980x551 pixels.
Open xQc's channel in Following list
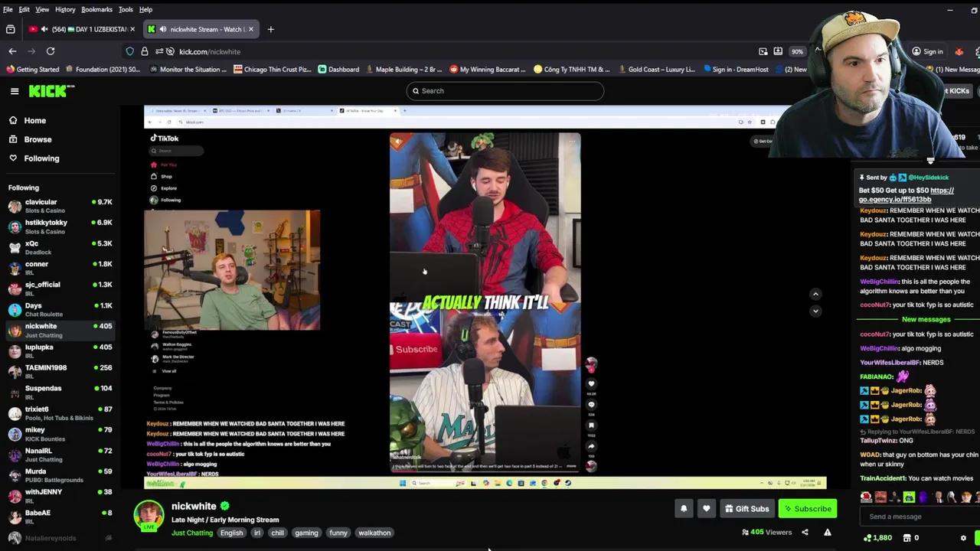tap(60, 247)
